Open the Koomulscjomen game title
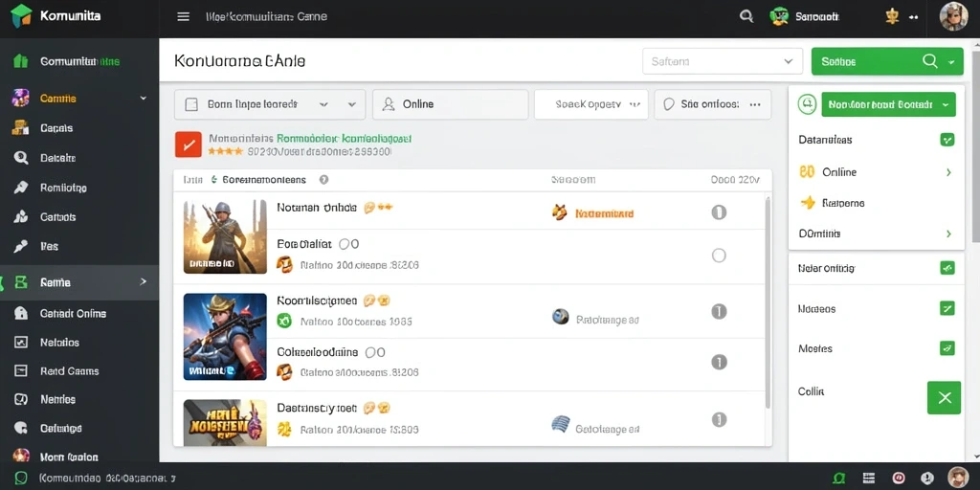980x490 pixels. point(317,301)
